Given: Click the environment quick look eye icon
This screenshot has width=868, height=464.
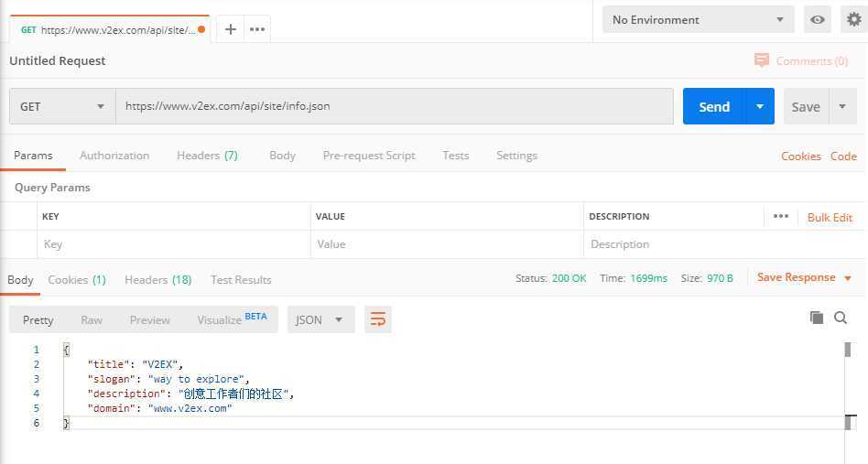Looking at the screenshot, I should [817, 20].
